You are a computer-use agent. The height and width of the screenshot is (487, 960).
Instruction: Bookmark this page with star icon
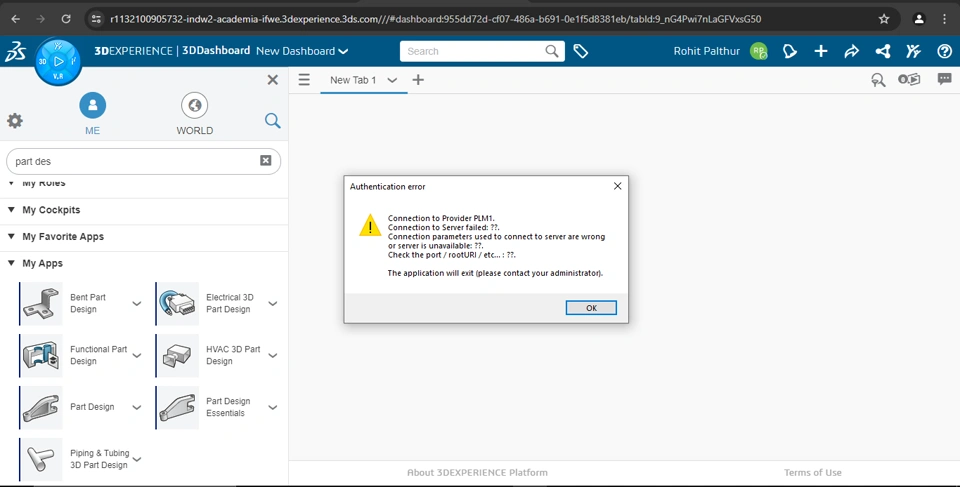(884, 19)
